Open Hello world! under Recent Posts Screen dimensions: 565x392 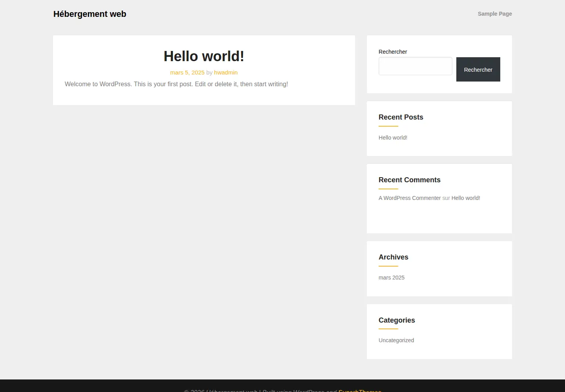click(x=393, y=138)
